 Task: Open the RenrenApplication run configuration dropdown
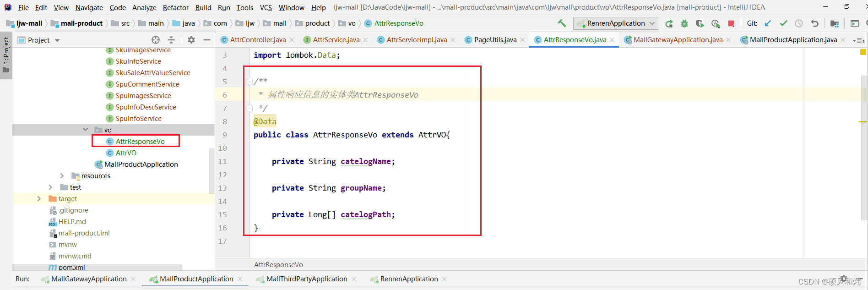pyautogui.click(x=616, y=23)
